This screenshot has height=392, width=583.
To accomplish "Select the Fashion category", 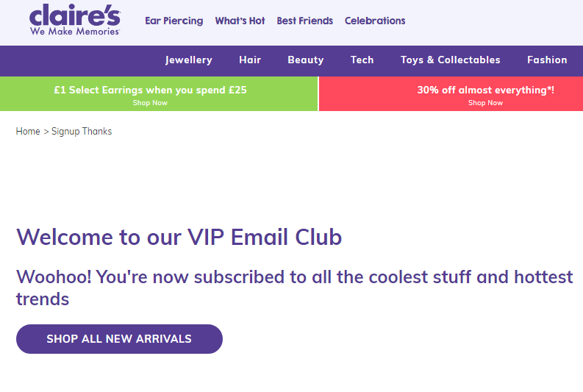I will tap(547, 60).
